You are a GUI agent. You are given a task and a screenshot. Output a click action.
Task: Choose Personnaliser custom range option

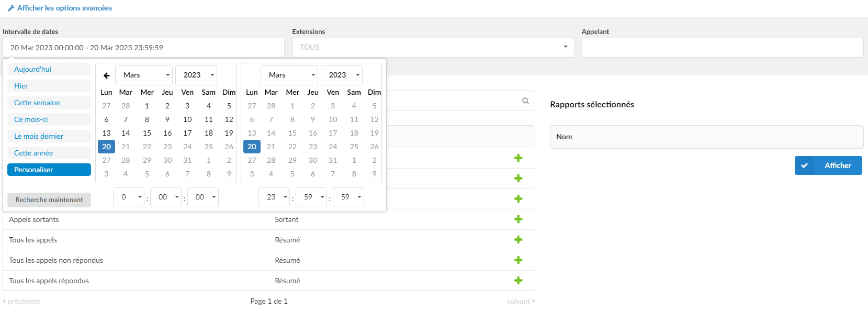pyautogui.click(x=49, y=170)
